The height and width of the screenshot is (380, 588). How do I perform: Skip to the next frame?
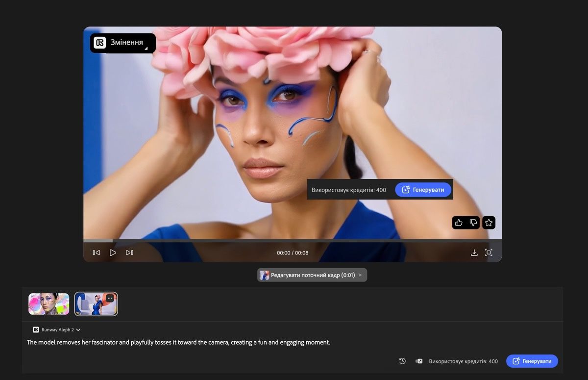point(129,253)
